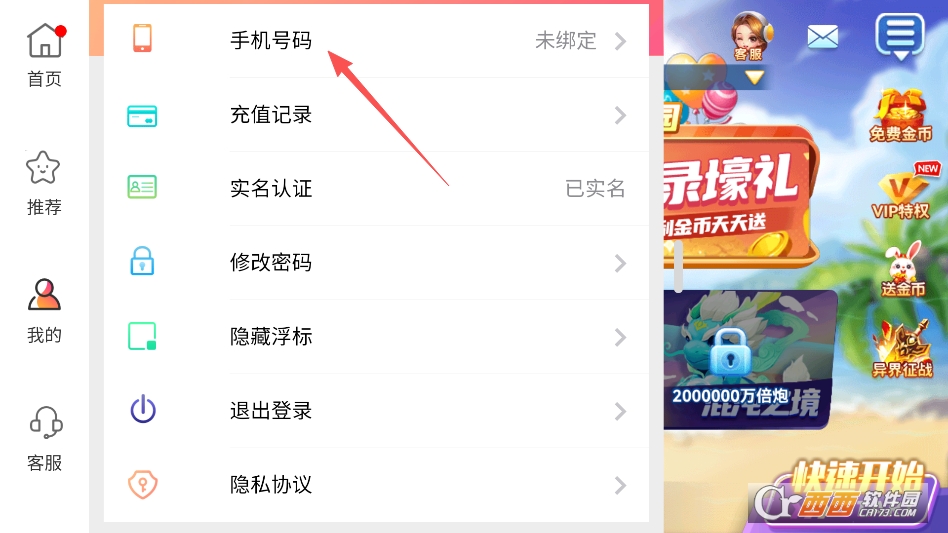Go to 首页 home tab
This screenshot has height=533, width=948.
pyautogui.click(x=45, y=56)
